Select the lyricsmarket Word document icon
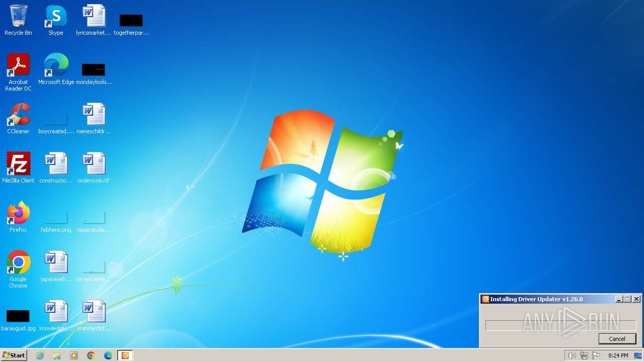644x362 pixels. (x=94, y=20)
